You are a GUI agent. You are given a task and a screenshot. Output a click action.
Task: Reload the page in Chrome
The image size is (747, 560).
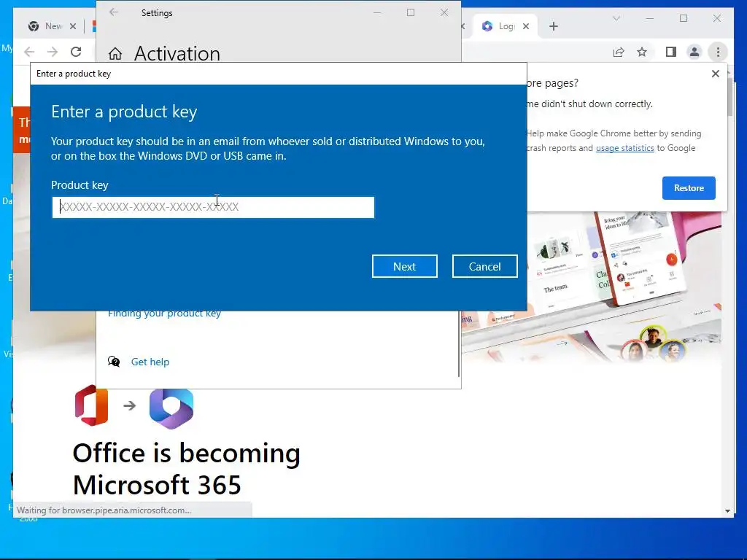tap(76, 52)
